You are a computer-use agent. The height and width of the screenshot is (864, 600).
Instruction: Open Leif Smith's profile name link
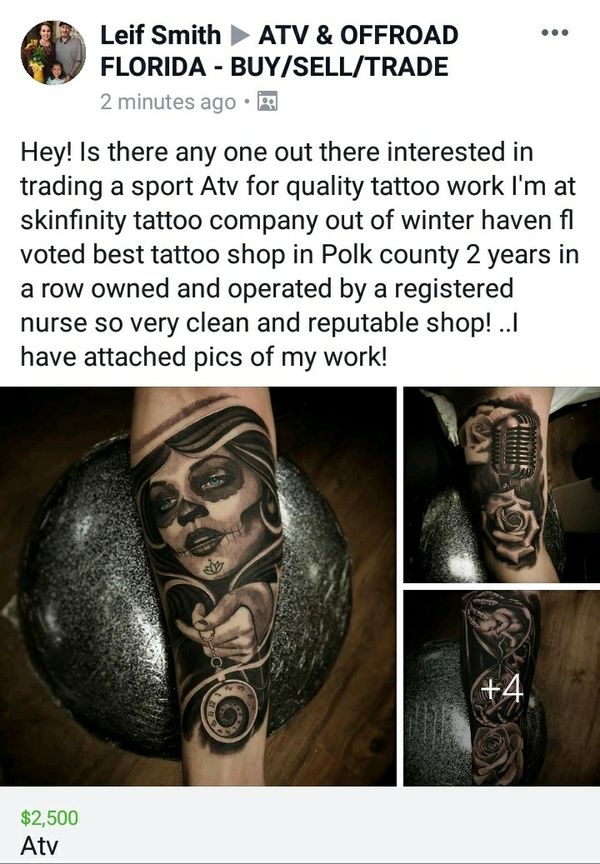click(x=160, y=35)
